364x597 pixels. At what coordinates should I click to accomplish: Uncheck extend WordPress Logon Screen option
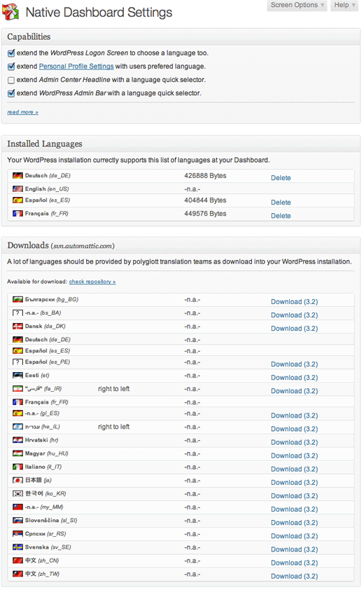(11, 53)
